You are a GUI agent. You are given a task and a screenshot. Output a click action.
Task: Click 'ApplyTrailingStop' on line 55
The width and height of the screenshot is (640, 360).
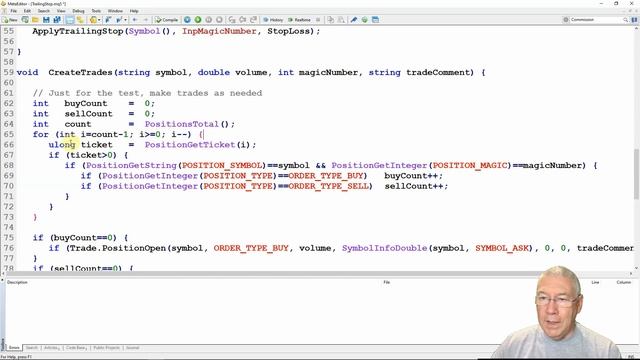78,31
